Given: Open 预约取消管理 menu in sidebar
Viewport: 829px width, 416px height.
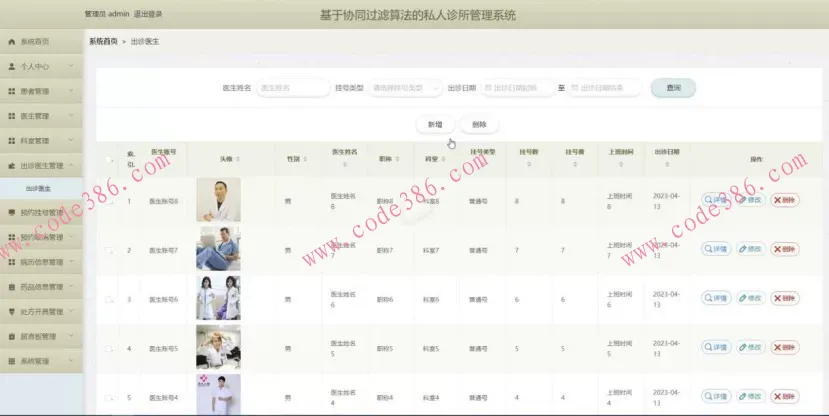Looking at the screenshot, I should pos(41,237).
